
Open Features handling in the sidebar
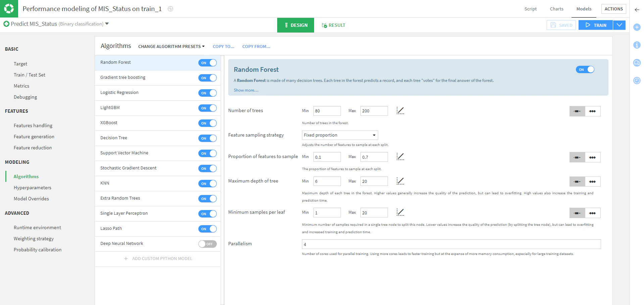[33, 125]
